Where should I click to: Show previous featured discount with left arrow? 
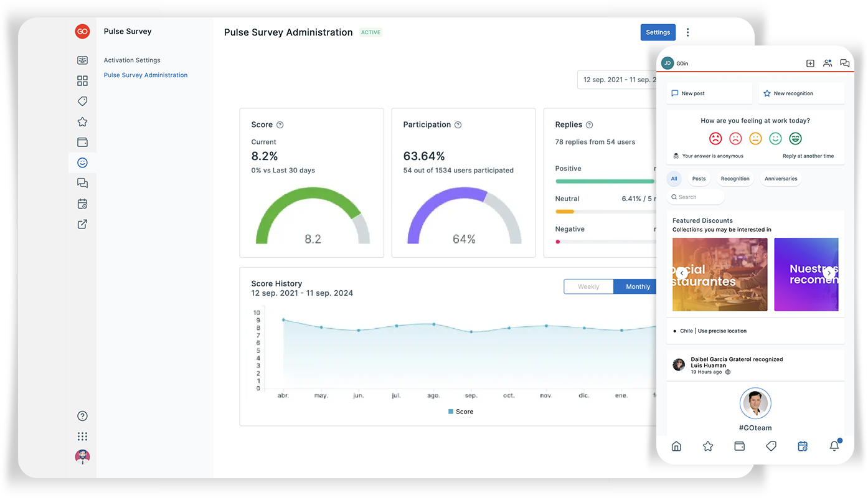[682, 273]
